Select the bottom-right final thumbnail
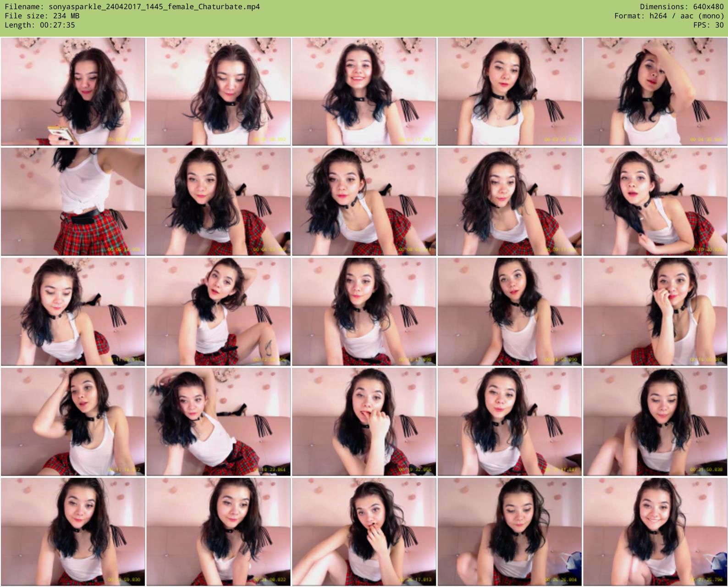 pos(655,532)
